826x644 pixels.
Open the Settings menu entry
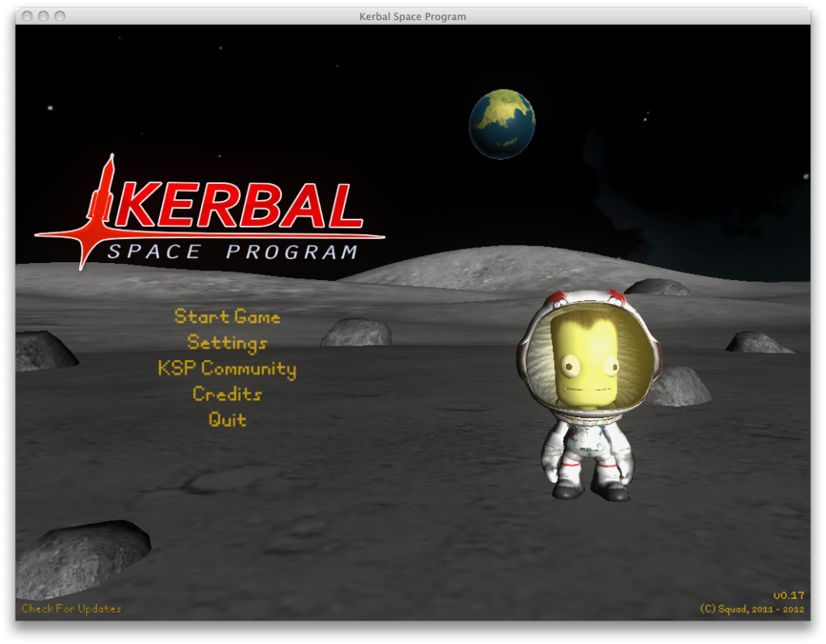227,343
